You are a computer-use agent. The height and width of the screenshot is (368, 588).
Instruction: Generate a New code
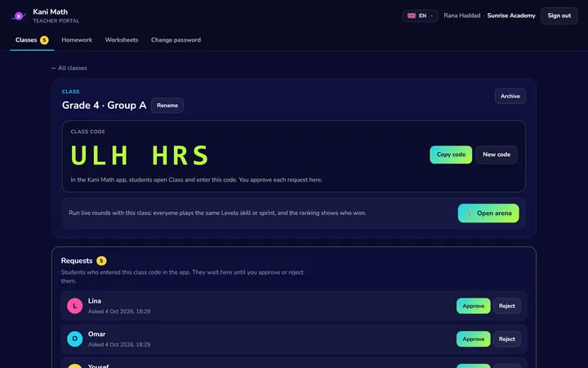(x=497, y=155)
